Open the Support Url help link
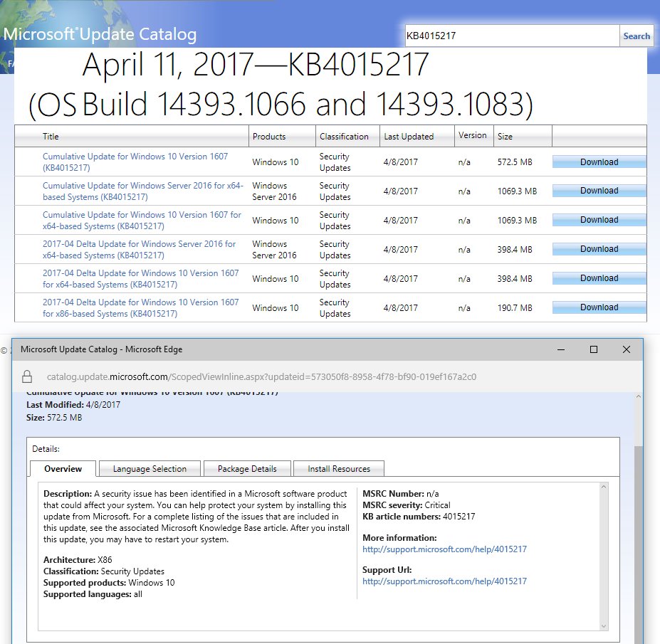The image size is (660, 644). [x=444, y=581]
